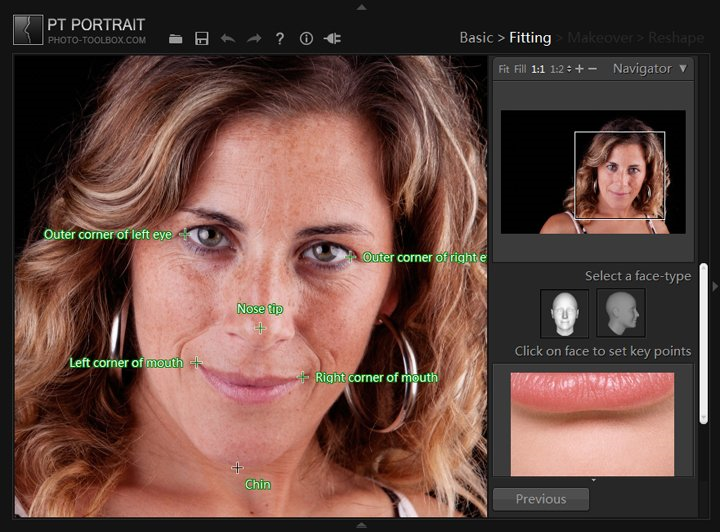Undo the last action

228,39
